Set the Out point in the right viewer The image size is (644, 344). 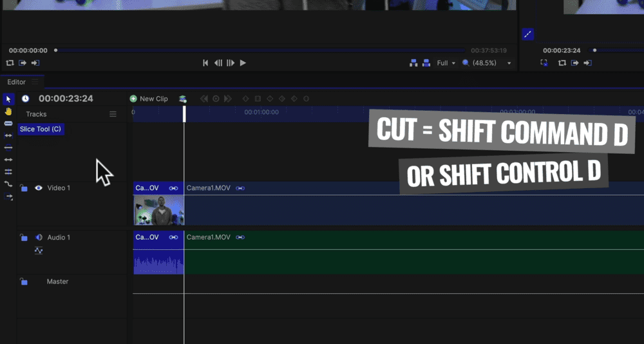click(588, 63)
